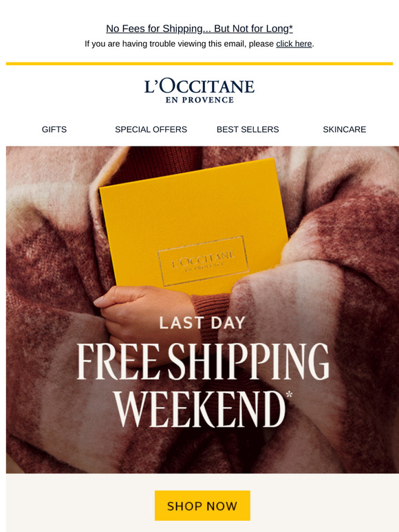Viewport: 399px width, 532px height.
Task: Open the "No Fees for Shipping" headline link
Action: pyautogui.click(x=199, y=29)
